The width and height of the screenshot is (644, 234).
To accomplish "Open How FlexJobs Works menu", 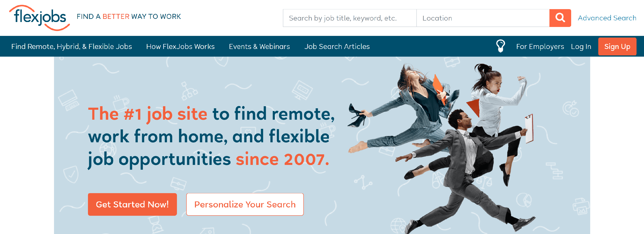I will (x=180, y=47).
